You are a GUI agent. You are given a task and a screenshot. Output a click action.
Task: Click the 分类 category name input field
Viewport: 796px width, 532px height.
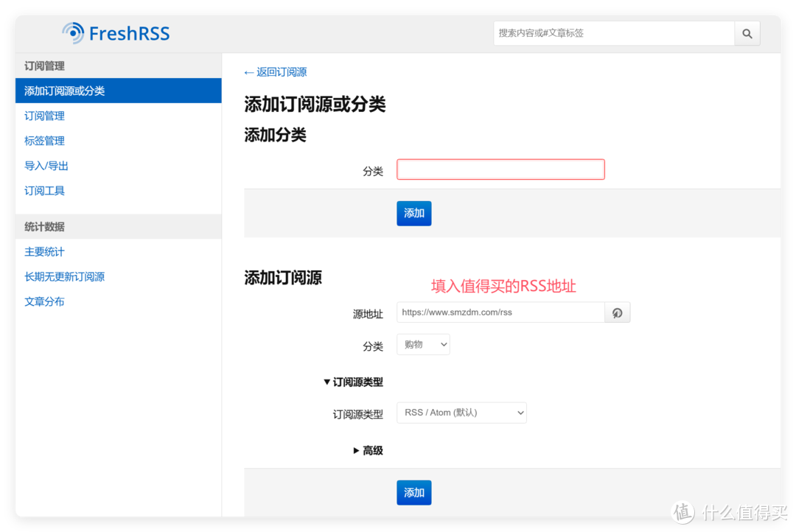point(500,169)
